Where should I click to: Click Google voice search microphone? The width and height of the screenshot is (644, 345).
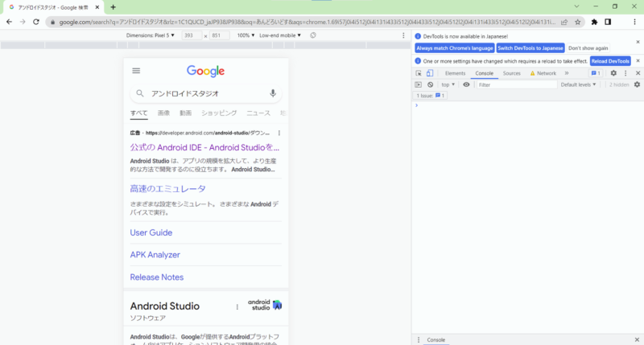coord(273,93)
